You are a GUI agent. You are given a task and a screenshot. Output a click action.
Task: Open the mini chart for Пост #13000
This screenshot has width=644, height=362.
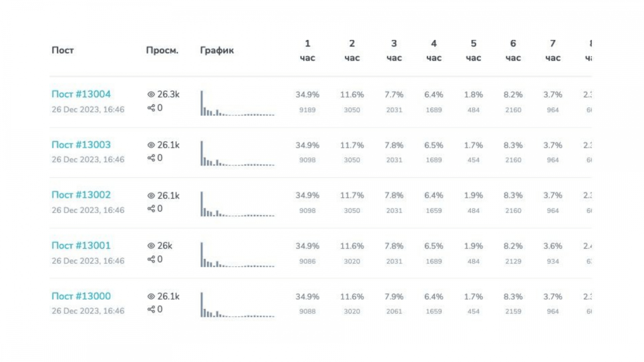pos(237,305)
